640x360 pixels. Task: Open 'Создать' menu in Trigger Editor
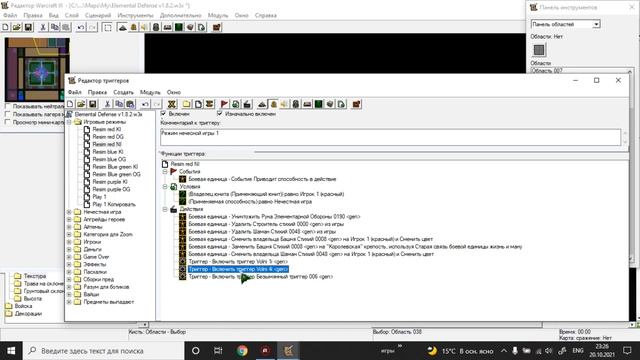click(x=123, y=92)
